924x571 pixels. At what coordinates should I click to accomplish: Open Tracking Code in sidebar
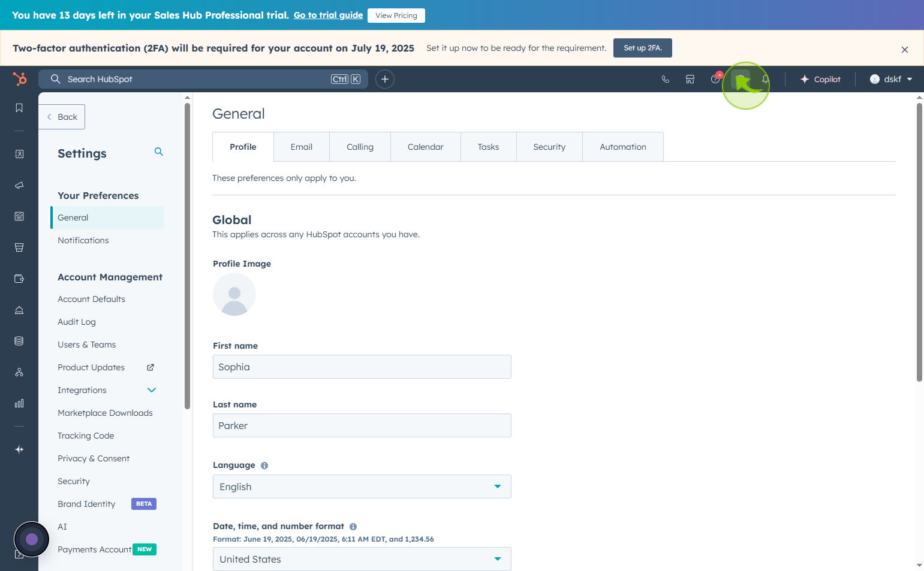86,436
